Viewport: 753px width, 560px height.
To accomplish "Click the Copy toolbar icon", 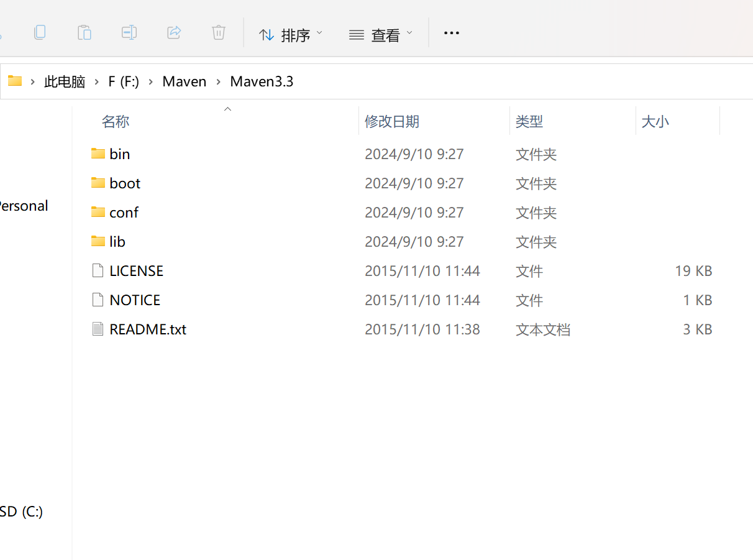I will pyautogui.click(x=40, y=32).
